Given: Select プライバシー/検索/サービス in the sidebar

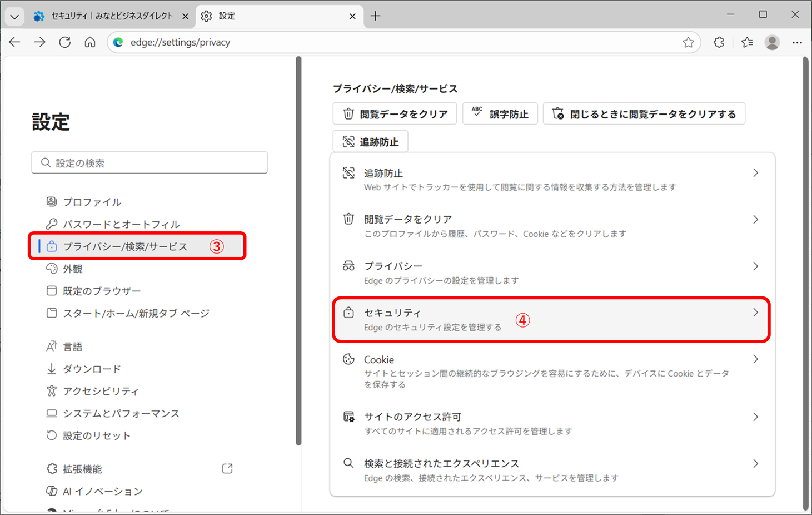Looking at the screenshot, I should pos(125,246).
